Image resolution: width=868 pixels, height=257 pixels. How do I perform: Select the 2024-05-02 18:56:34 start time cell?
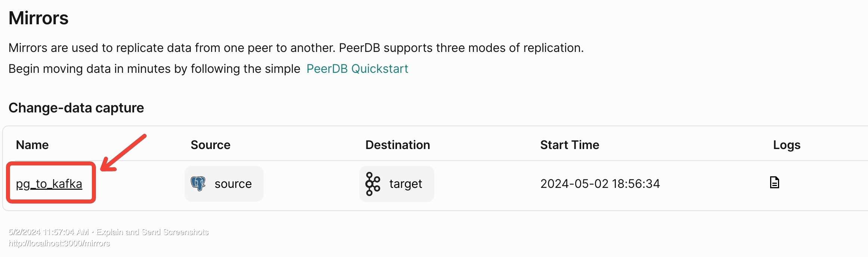tap(600, 184)
